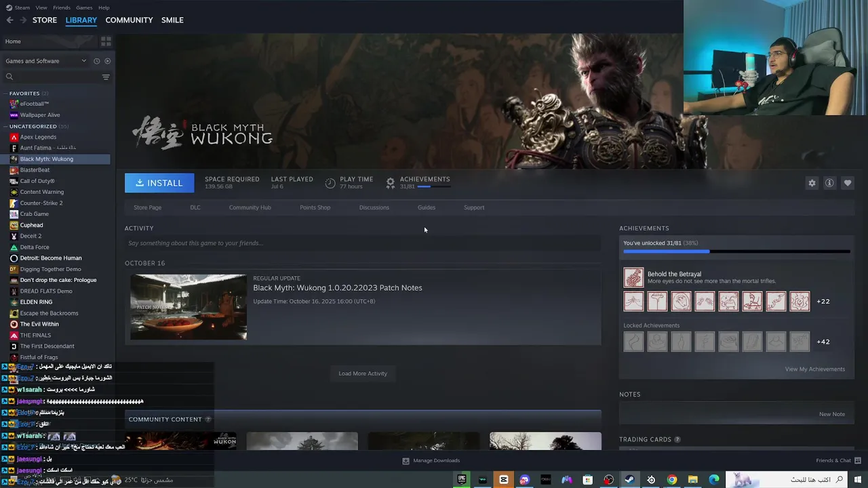Collapse the Uncategorized category

point(5,127)
